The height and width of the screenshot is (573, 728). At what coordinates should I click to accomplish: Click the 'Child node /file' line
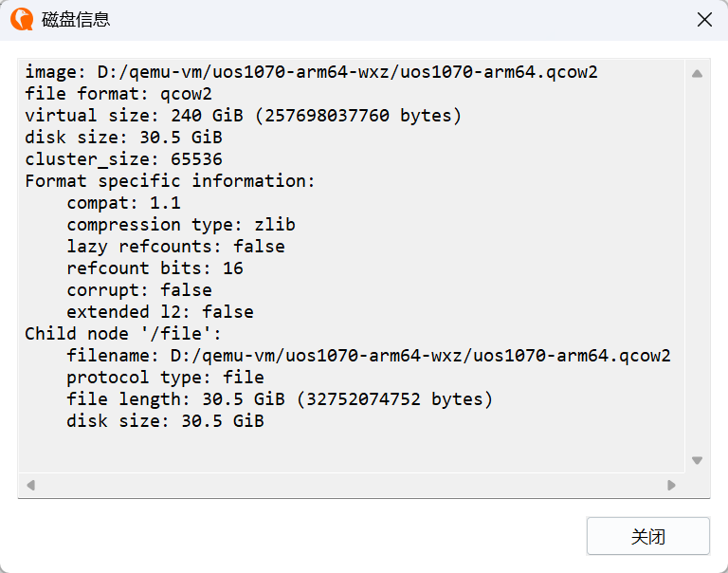pos(123,334)
